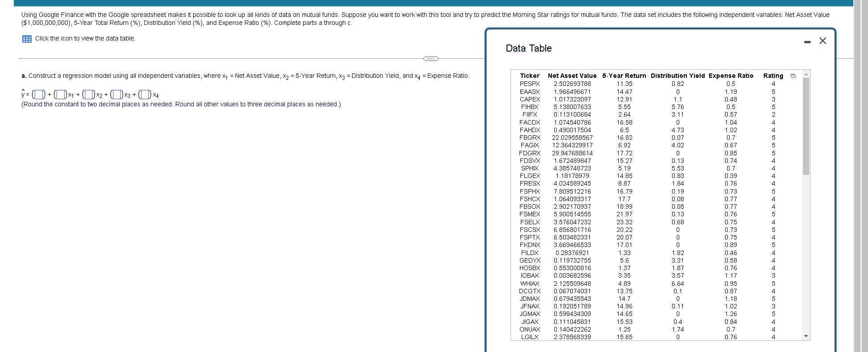Image resolution: width=868 pixels, height=352 pixels.
Task: Select the Expense Ratio column header
Action: point(731,76)
